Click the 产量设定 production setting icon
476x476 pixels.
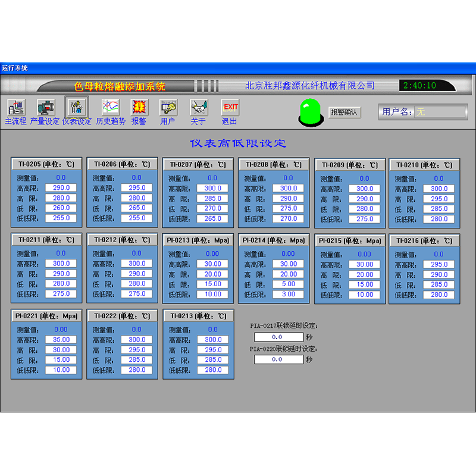click(46, 107)
